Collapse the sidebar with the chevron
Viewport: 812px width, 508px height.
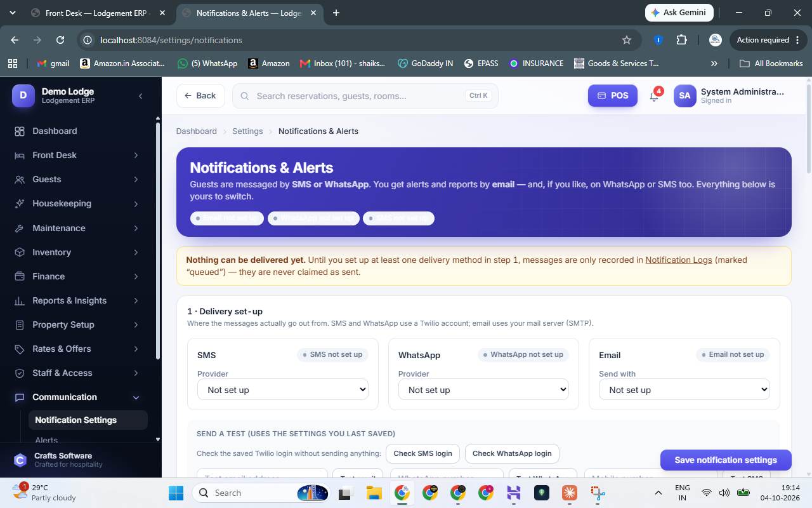[140, 96]
